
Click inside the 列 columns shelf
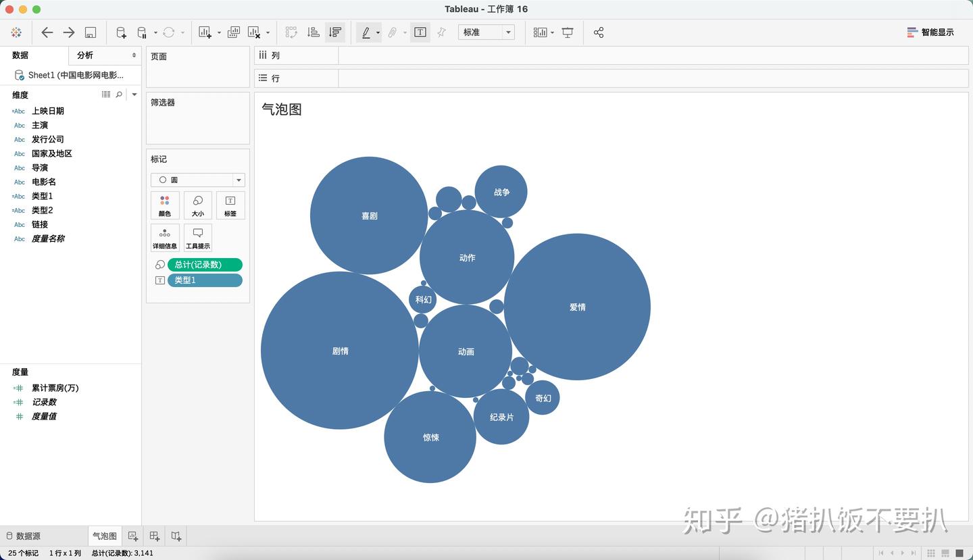pyautogui.click(x=653, y=55)
